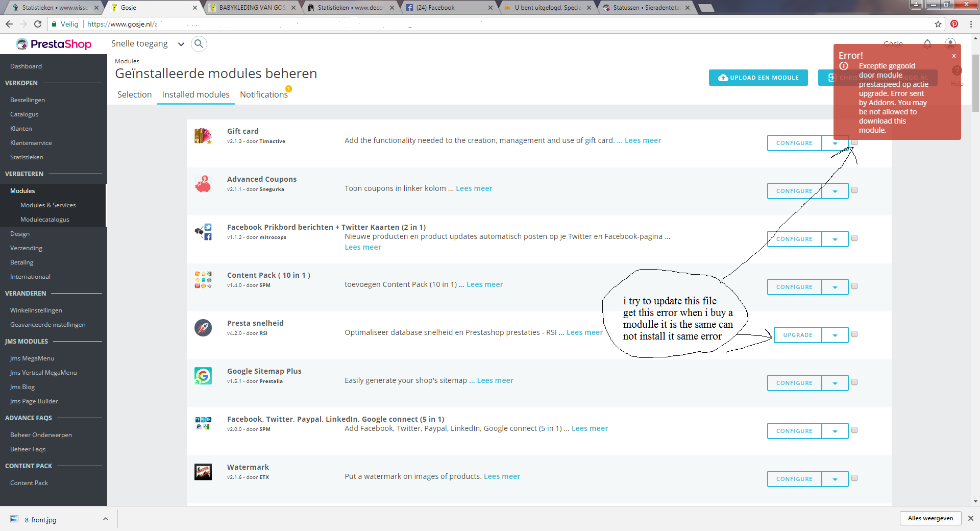Click the Google Sitemap Plus icon
This screenshot has width=980, height=531.
coord(203,376)
